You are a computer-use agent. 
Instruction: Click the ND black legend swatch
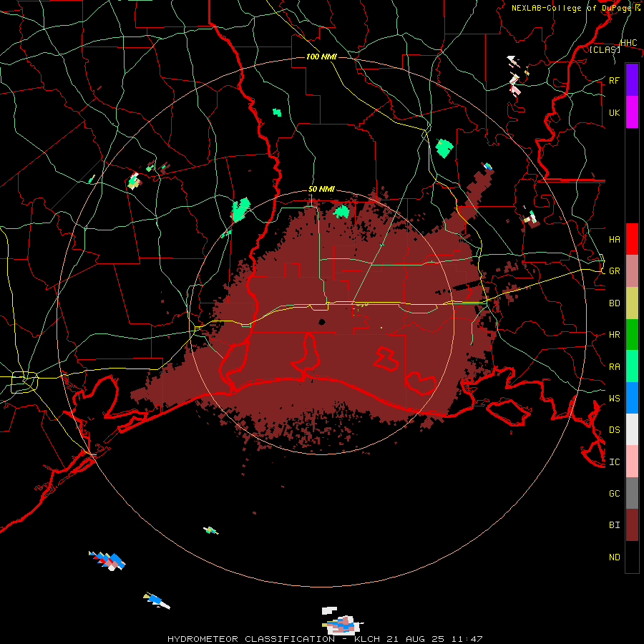pyautogui.click(x=632, y=557)
